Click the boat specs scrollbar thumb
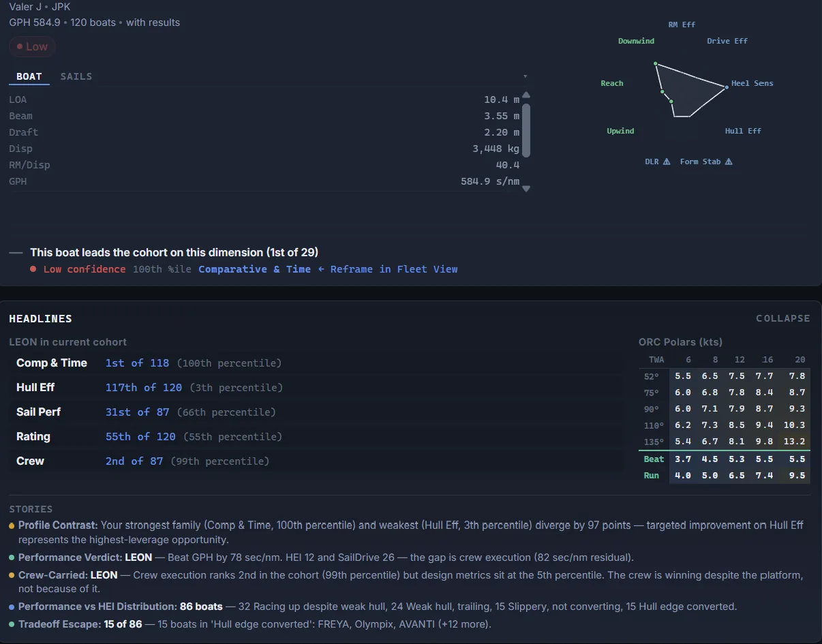The width and height of the screenshot is (822, 644). (526, 130)
